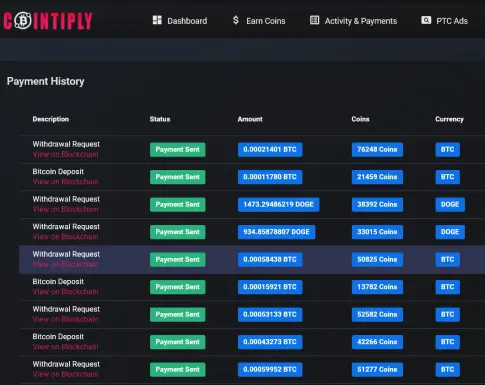Click the 0.00053133 BTC amount
This screenshot has height=385, width=485.
pyautogui.click(x=270, y=315)
